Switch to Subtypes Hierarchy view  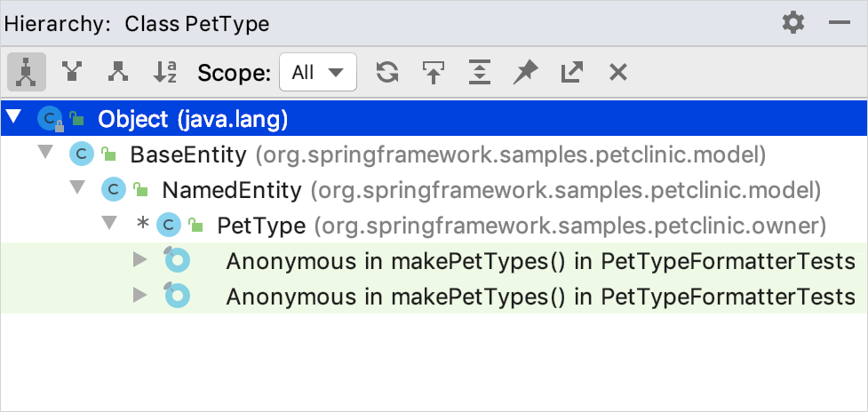[117, 73]
